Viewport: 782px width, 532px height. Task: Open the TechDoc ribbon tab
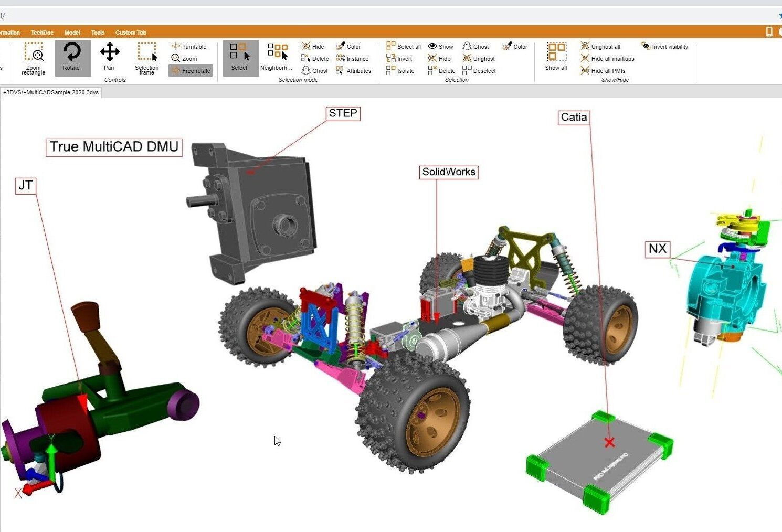[42, 33]
